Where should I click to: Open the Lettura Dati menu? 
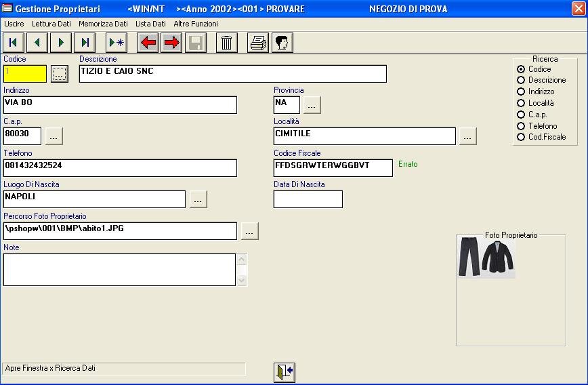tap(51, 24)
